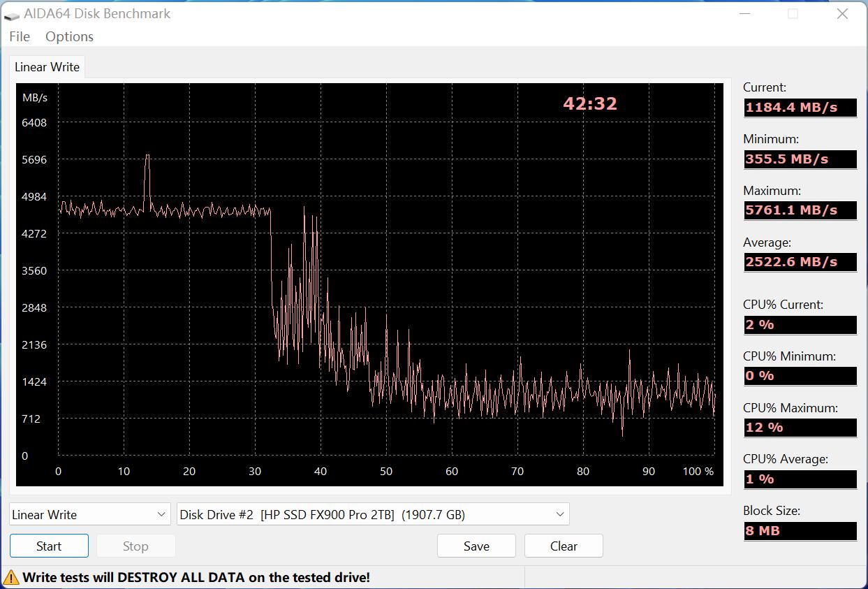Select the Minimum 355.5 MB/s readout
Viewport: 868px width, 589px height.
coord(800,159)
